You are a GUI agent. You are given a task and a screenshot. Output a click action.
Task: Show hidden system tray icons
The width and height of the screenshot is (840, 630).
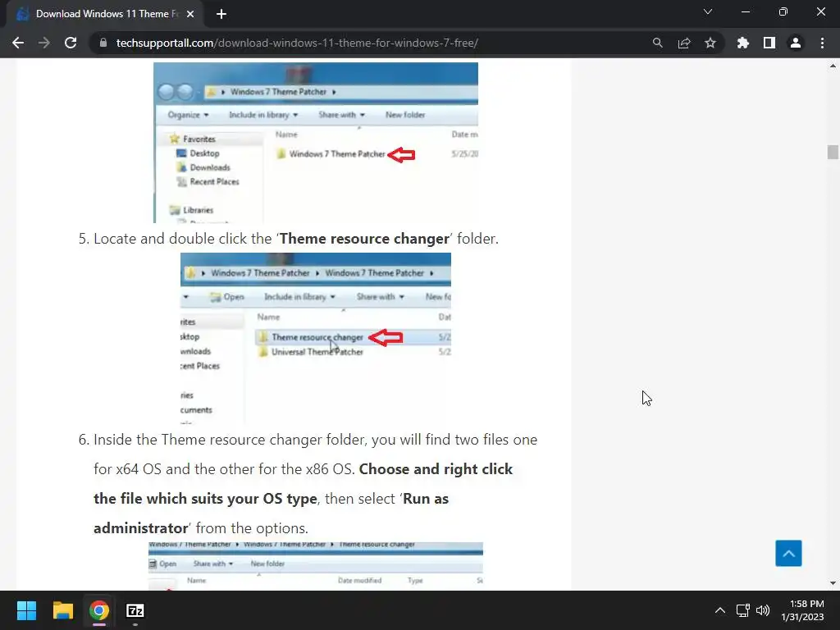tap(720, 610)
